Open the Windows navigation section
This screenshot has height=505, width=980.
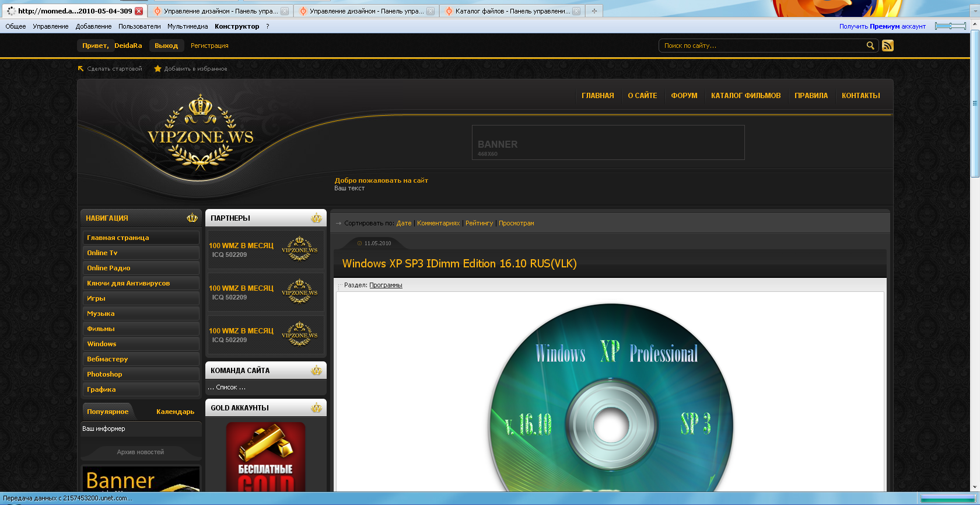coord(141,344)
